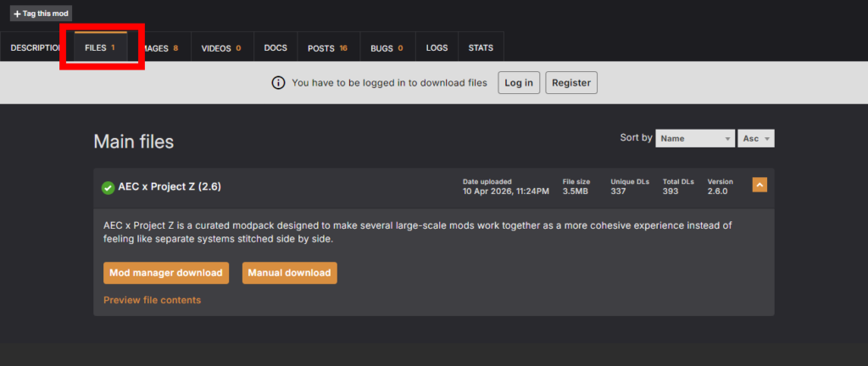Open the Description tab
The height and width of the screenshot is (366, 868).
pyautogui.click(x=34, y=48)
